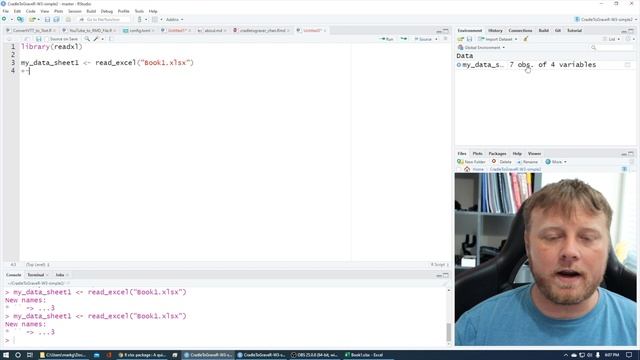Click the Home icon in Files path
This screenshot has width=640, height=360.
467,169
